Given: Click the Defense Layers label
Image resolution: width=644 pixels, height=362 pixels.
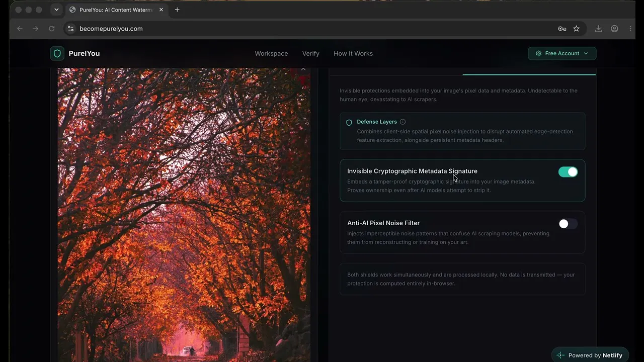Looking at the screenshot, I should pos(377,122).
